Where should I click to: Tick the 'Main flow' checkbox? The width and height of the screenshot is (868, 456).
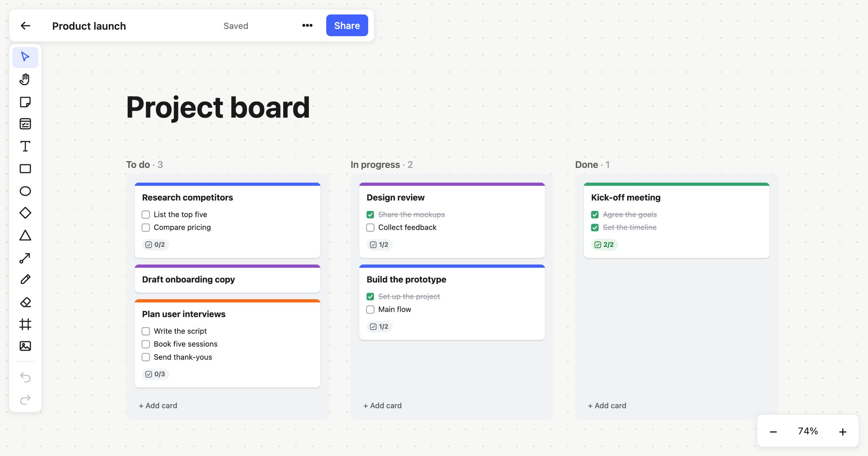point(370,309)
